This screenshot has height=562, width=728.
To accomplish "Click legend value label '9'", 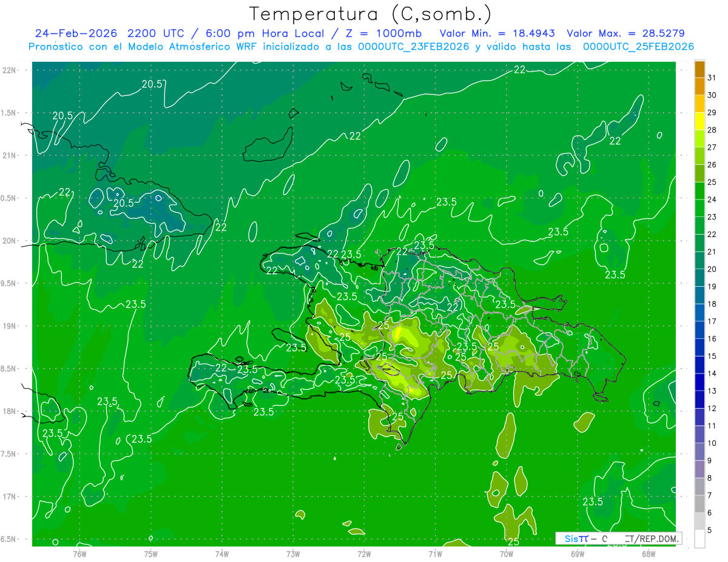I will 710,461.
